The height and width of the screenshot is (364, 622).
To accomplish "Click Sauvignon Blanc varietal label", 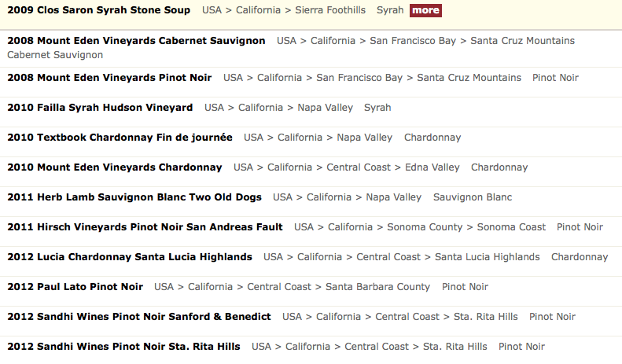I will (x=473, y=197).
